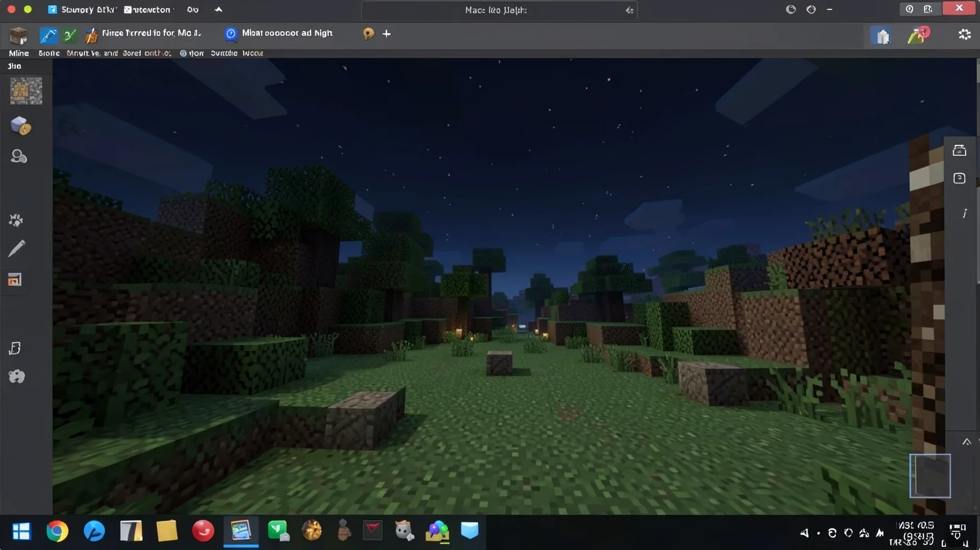Viewport: 980px width, 550px height.
Task: Switch to the 'Mloat oooooor ad Nigh' tab
Action: point(287,33)
